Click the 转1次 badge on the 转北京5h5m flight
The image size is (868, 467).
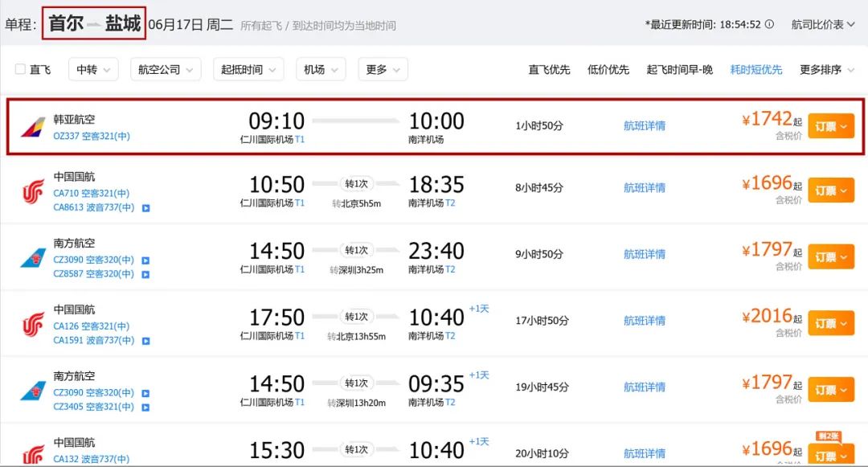[x=357, y=184]
